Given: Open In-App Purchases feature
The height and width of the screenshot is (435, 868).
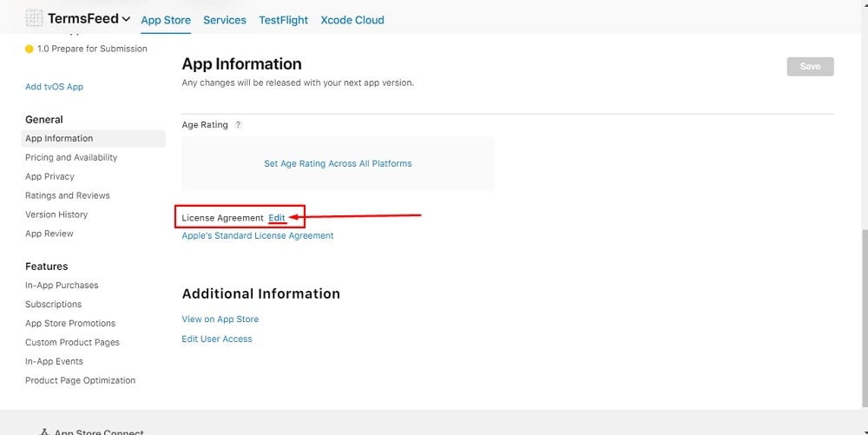Looking at the screenshot, I should coord(62,285).
